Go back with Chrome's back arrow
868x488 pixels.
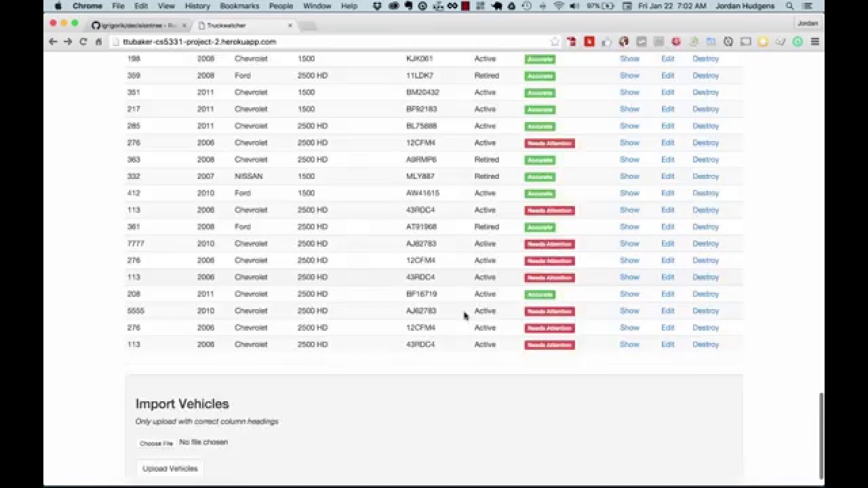(x=53, y=41)
